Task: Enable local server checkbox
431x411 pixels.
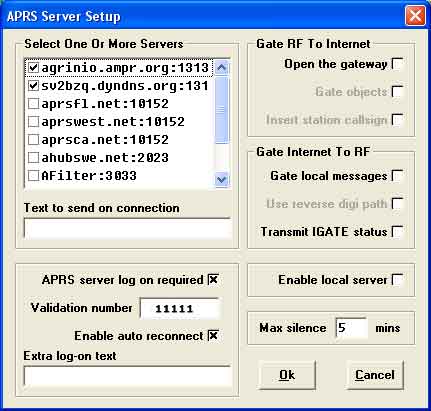Action: [397, 280]
